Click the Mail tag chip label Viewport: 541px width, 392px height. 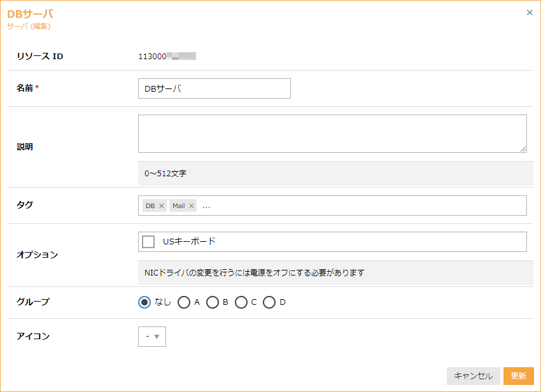coord(178,206)
